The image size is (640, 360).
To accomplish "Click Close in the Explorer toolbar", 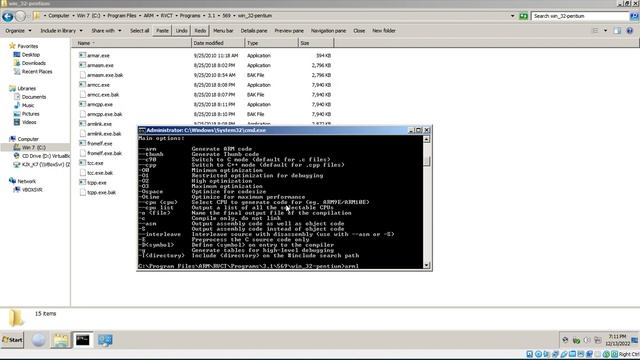I will 359,31.
